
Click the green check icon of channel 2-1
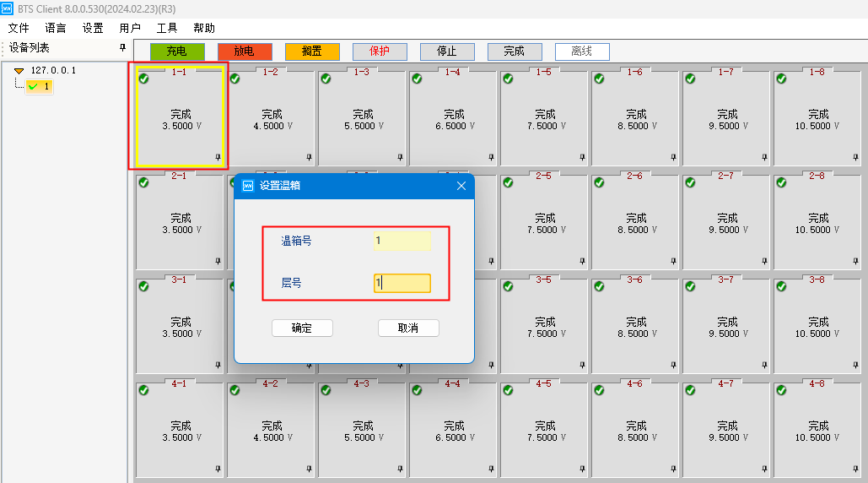[144, 182]
